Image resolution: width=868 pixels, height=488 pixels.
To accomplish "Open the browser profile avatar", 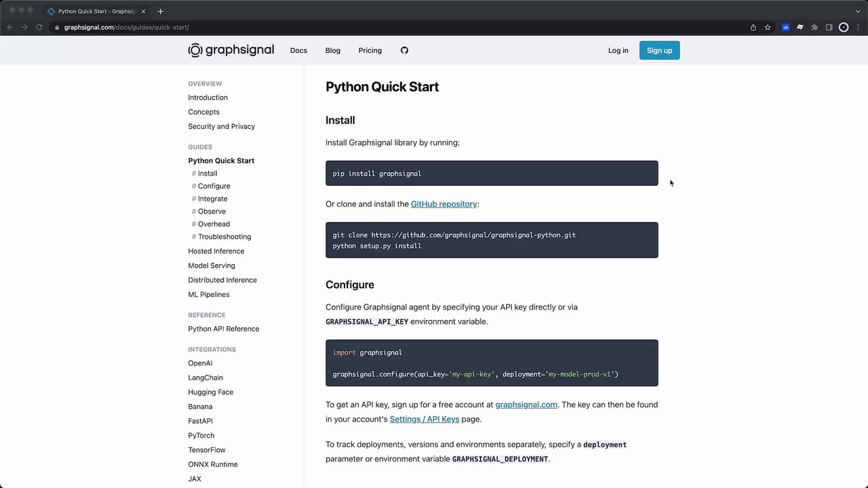I will click(x=844, y=27).
